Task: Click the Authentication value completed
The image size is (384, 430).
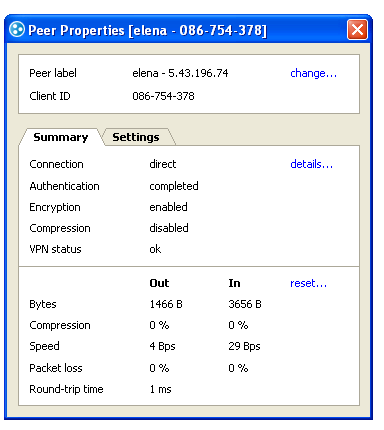Action: tap(174, 186)
